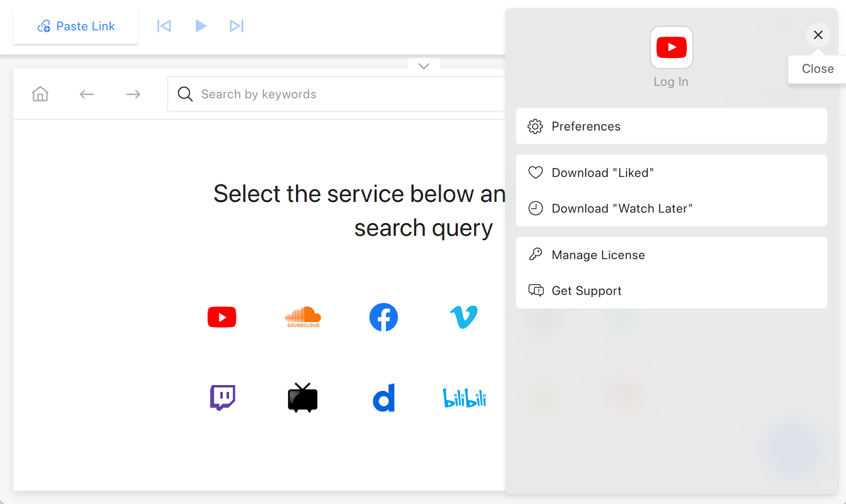
Task: Select the Twitch service icon
Action: [223, 398]
